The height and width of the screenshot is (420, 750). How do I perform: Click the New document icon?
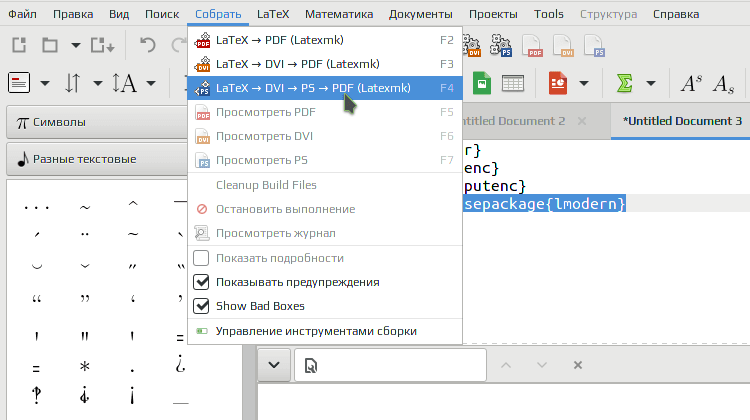click(19, 45)
